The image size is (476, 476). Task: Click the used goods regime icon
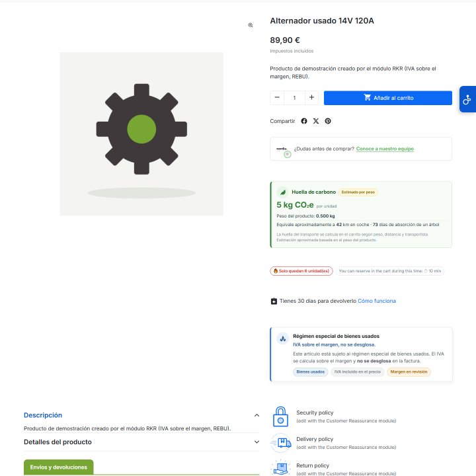[283, 338]
